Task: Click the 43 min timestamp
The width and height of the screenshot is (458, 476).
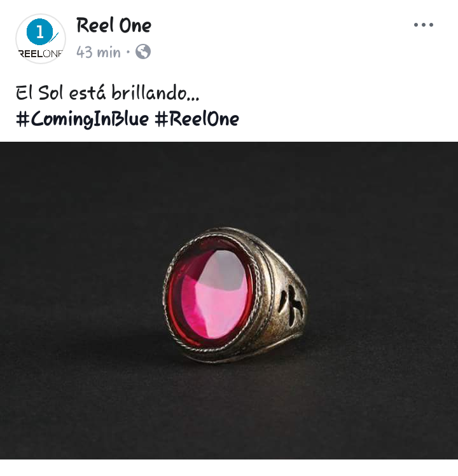Action: tap(99, 52)
